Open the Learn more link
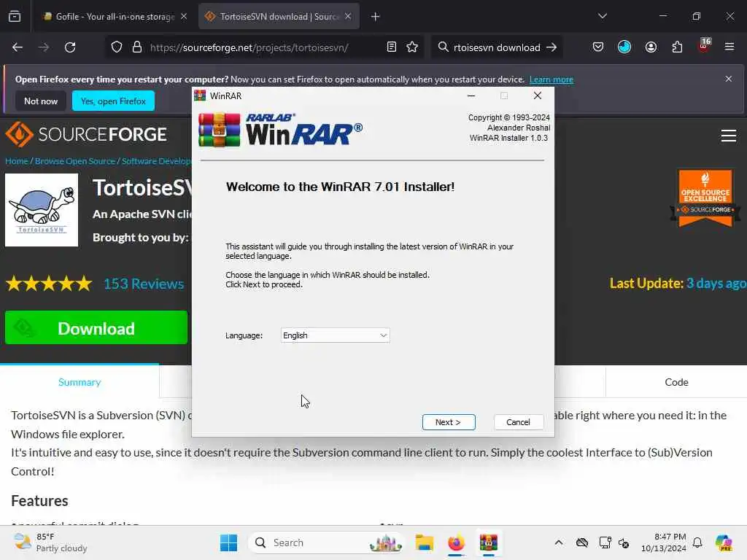Viewport: 747px width, 560px height. point(551,79)
